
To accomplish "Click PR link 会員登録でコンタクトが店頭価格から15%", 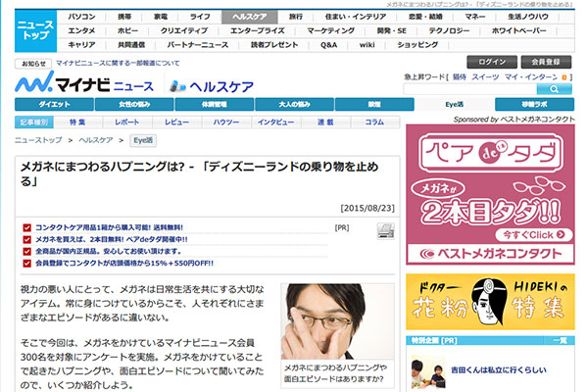I will 124,263.
